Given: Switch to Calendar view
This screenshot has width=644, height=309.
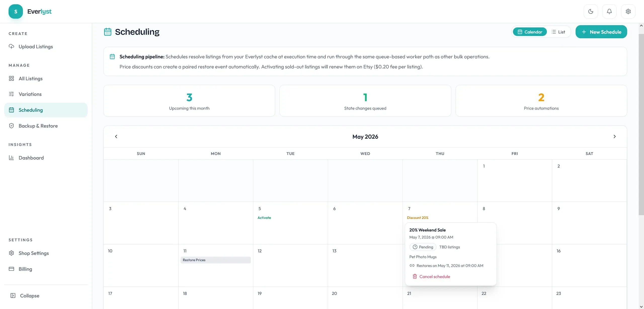Looking at the screenshot, I should pos(530,32).
